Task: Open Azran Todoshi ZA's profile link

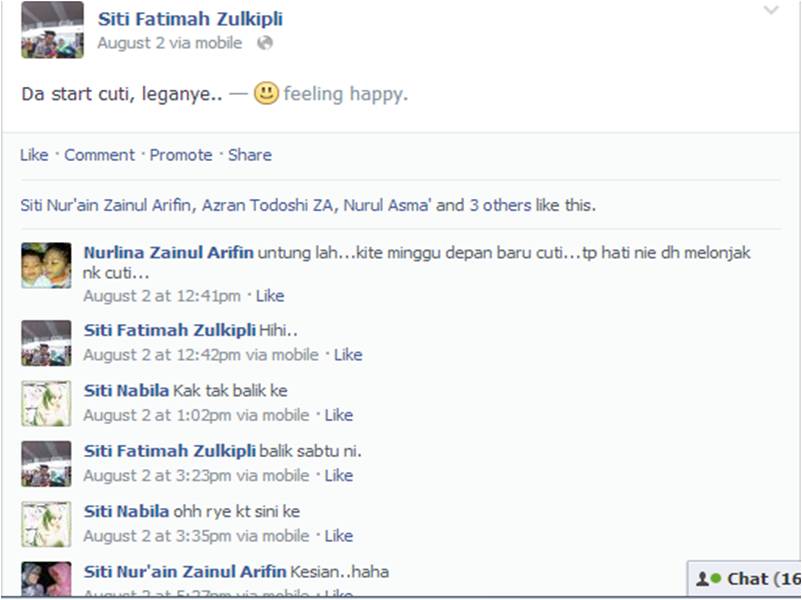Action: coord(267,205)
